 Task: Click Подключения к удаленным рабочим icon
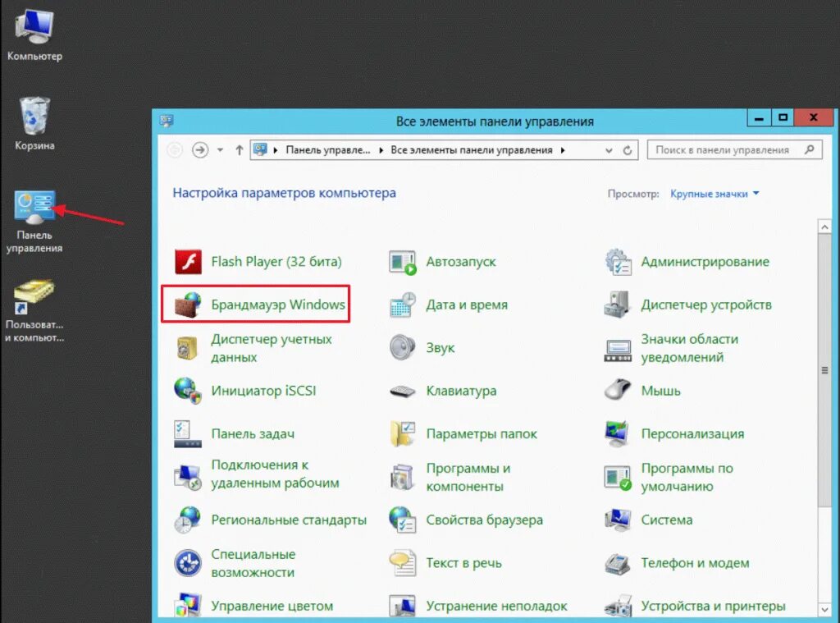(x=188, y=476)
